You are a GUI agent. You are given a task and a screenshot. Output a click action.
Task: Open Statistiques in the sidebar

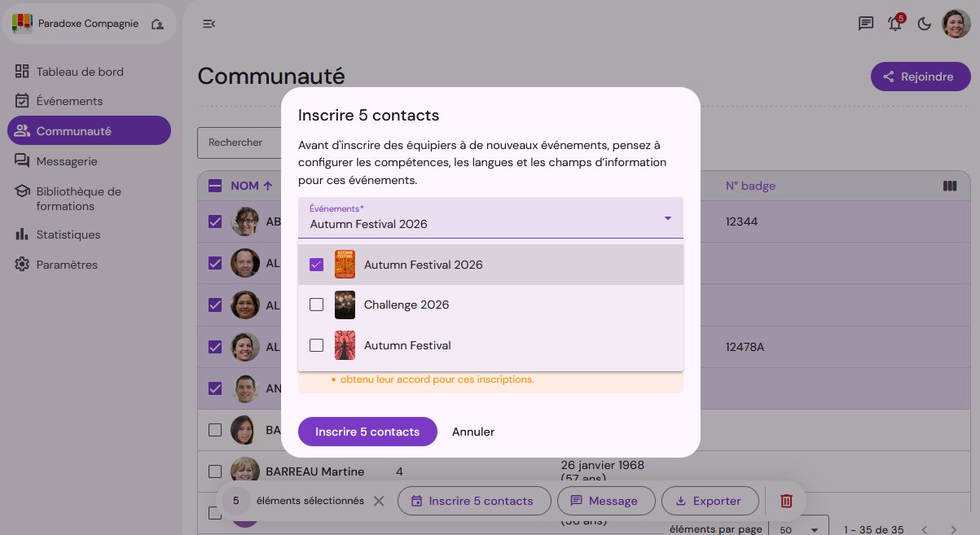click(68, 235)
